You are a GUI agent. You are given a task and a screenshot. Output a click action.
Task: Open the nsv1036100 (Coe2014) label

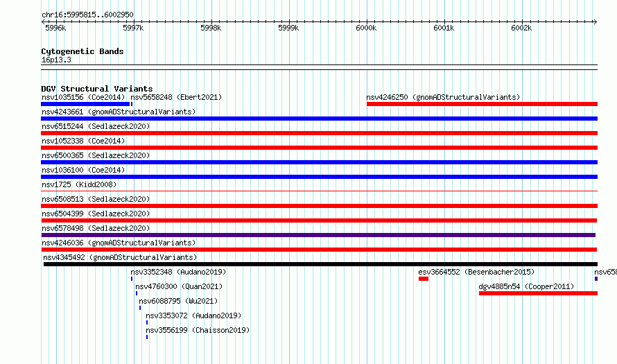point(83,170)
